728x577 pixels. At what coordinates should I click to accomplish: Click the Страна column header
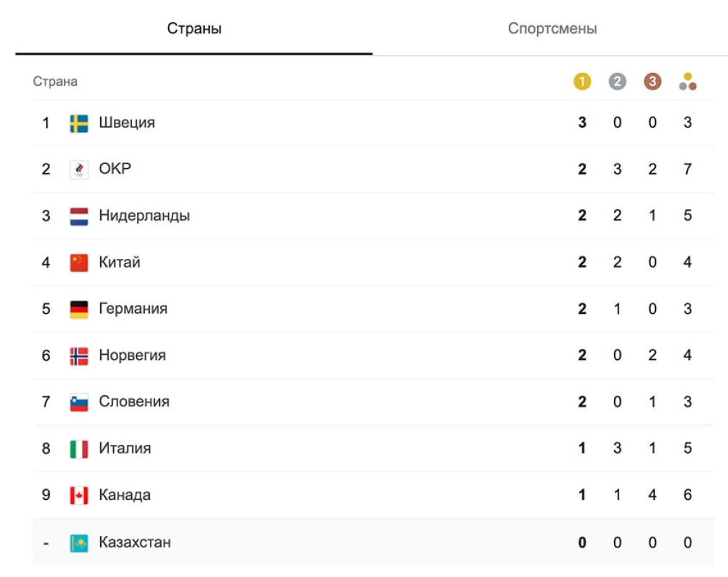(55, 82)
